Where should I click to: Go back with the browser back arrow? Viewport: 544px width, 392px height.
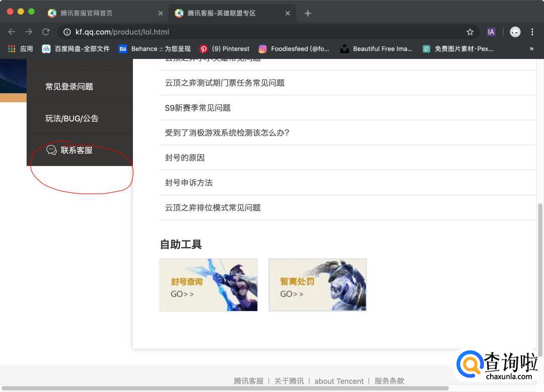click(12, 32)
